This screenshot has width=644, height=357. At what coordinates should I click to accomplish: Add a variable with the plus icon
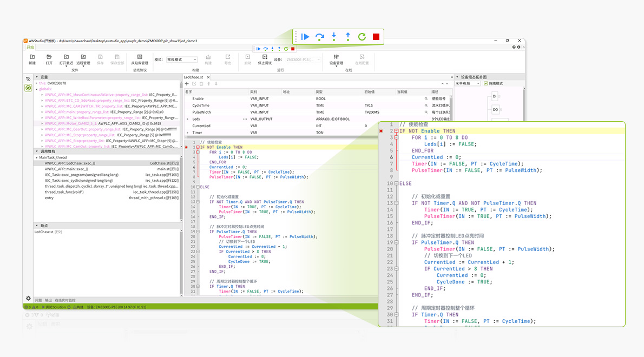(187, 84)
